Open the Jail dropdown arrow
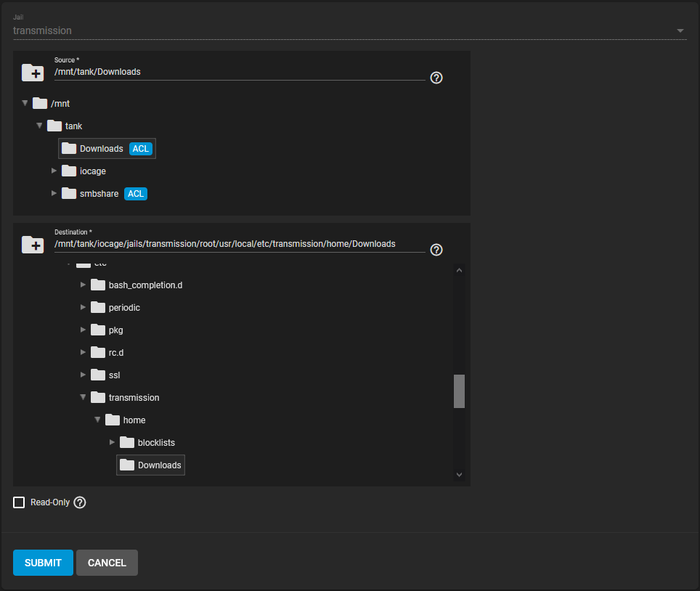Image resolution: width=700 pixels, height=591 pixels. pyautogui.click(x=680, y=30)
